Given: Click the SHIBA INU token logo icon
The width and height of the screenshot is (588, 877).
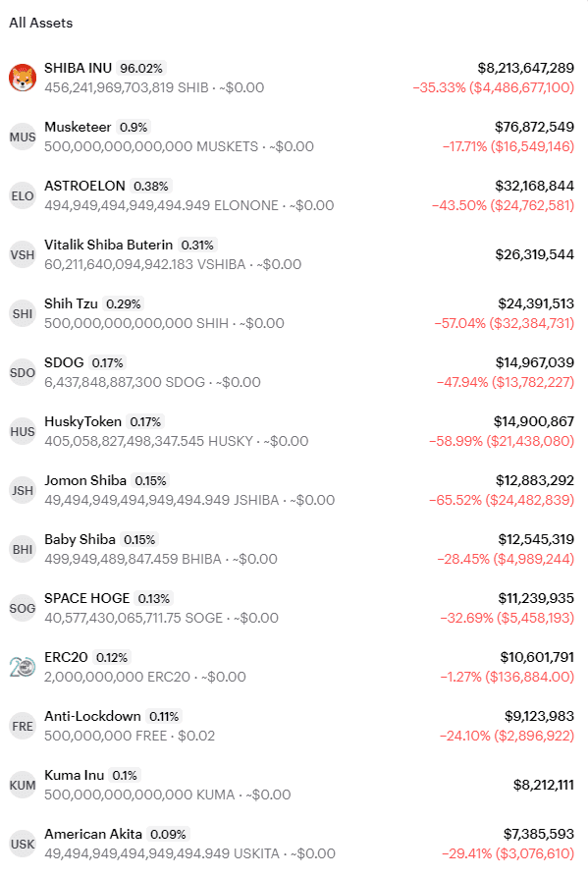Looking at the screenshot, I should coord(23,78).
